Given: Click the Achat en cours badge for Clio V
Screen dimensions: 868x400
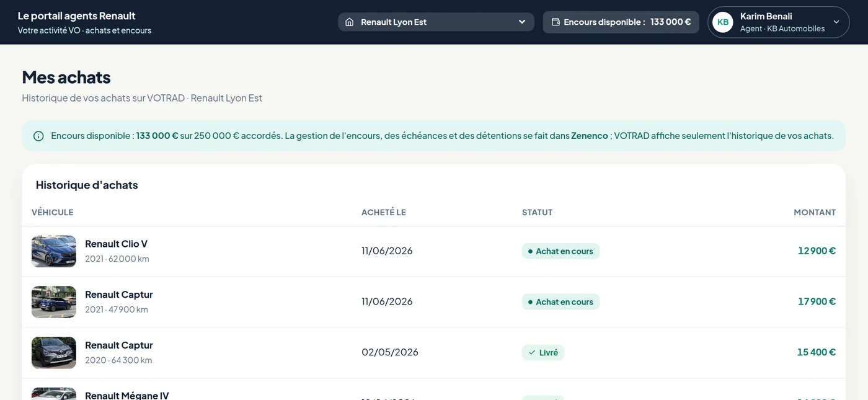Looking at the screenshot, I should [x=560, y=251].
